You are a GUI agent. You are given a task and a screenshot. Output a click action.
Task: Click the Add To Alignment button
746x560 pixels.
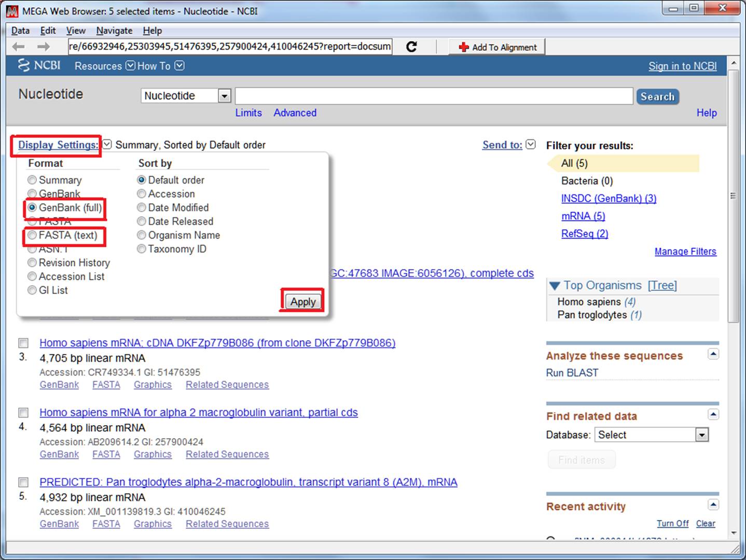click(x=498, y=47)
